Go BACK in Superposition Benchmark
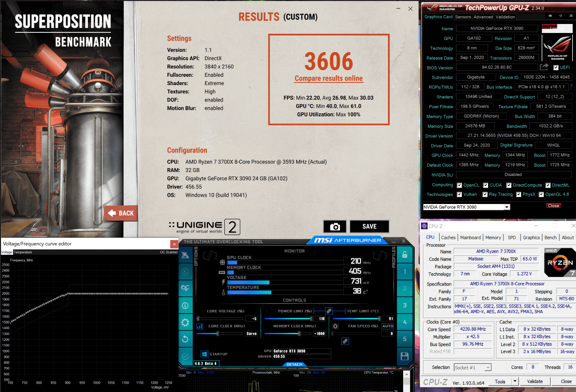 tap(121, 213)
